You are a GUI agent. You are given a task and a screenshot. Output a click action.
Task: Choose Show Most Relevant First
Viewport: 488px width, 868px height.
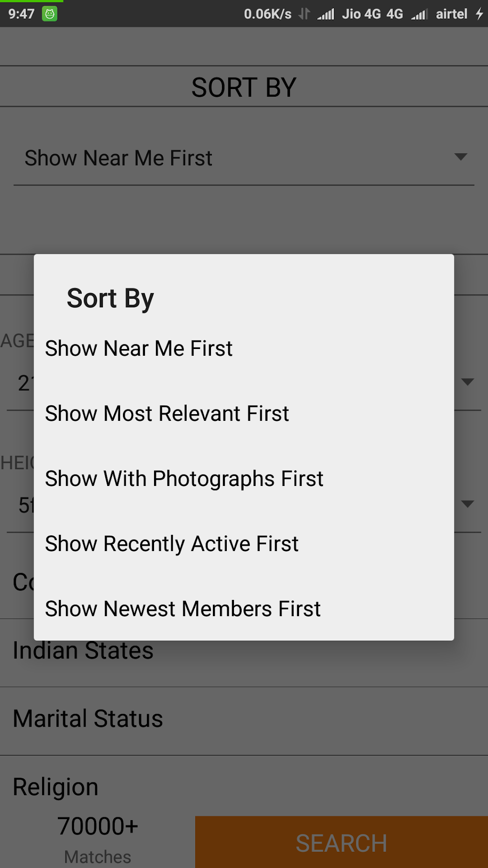(167, 414)
